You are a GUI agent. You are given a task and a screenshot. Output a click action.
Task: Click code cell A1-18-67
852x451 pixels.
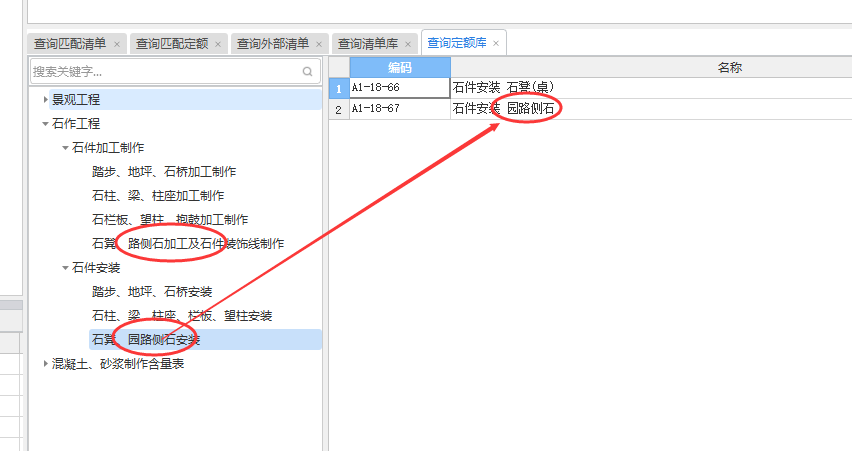click(400, 109)
